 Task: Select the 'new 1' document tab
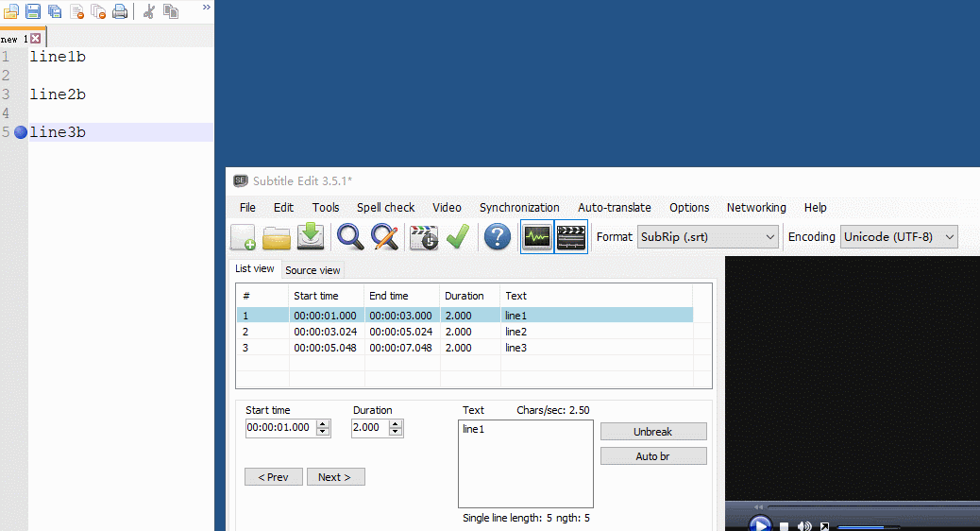pyautogui.click(x=22, y=38)
